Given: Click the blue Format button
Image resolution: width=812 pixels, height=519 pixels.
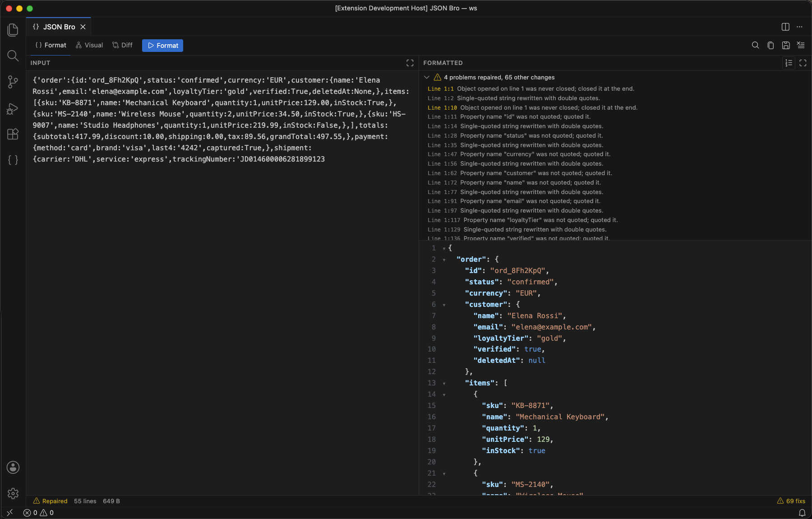Looking at the screenshot, I should click(x=162, y=46).
